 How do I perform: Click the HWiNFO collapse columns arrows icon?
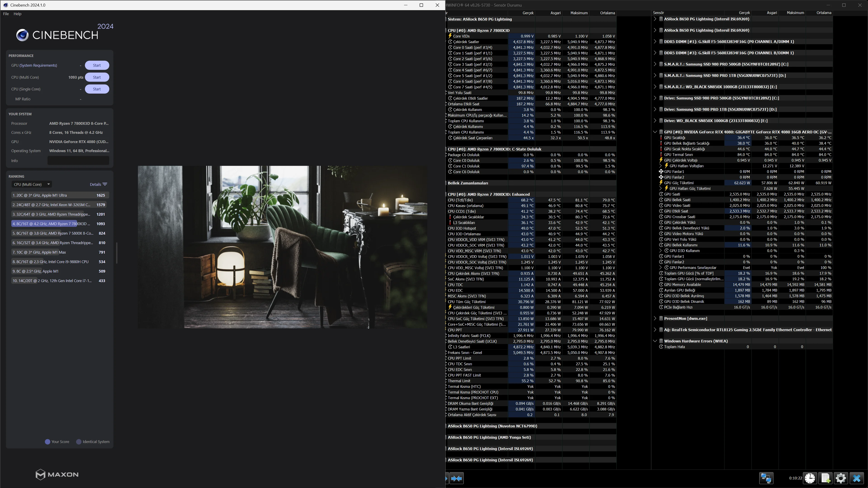(456, 478)
